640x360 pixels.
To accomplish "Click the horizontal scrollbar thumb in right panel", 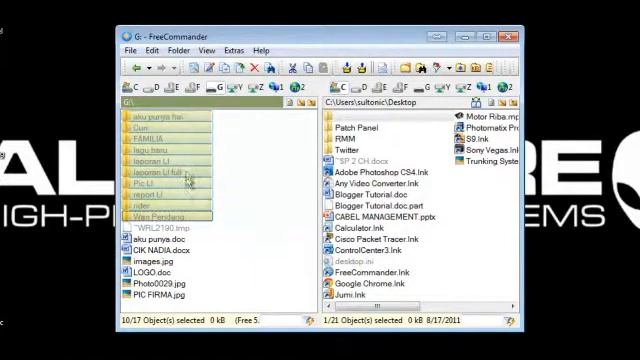I will point(377,306).
